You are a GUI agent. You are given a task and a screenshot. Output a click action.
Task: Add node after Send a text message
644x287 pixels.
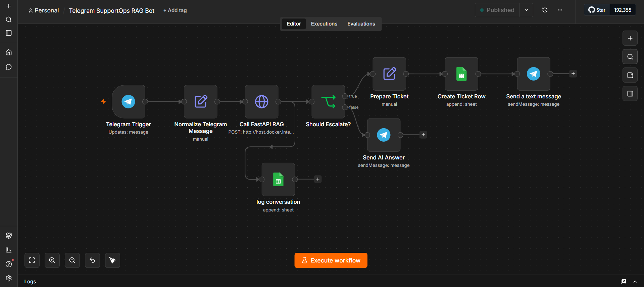pos(573,74)
